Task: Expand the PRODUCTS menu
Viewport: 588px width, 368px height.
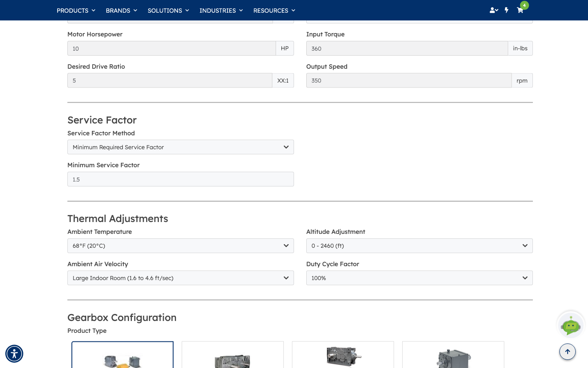Action: coord(76,10)
